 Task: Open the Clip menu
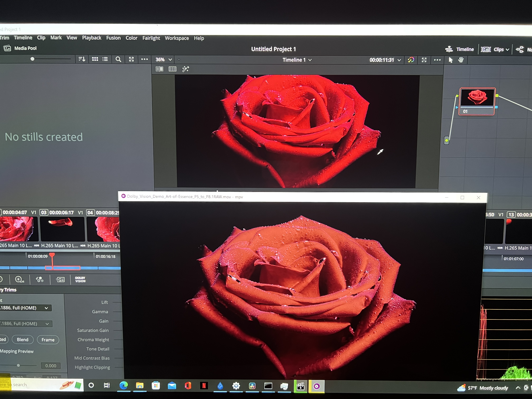pos(41,38)
